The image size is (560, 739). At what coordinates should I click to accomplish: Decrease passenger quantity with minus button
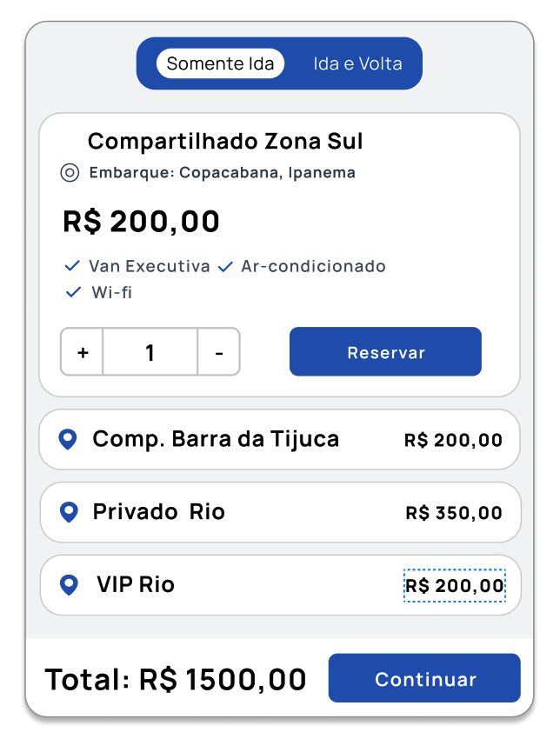tap(218, 352)
